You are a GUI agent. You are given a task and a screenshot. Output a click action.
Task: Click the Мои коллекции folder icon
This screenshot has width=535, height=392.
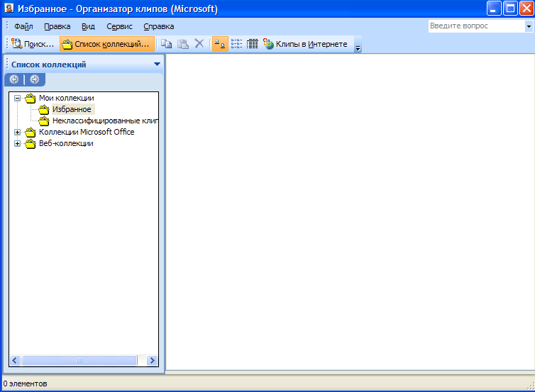click(31, 98)
